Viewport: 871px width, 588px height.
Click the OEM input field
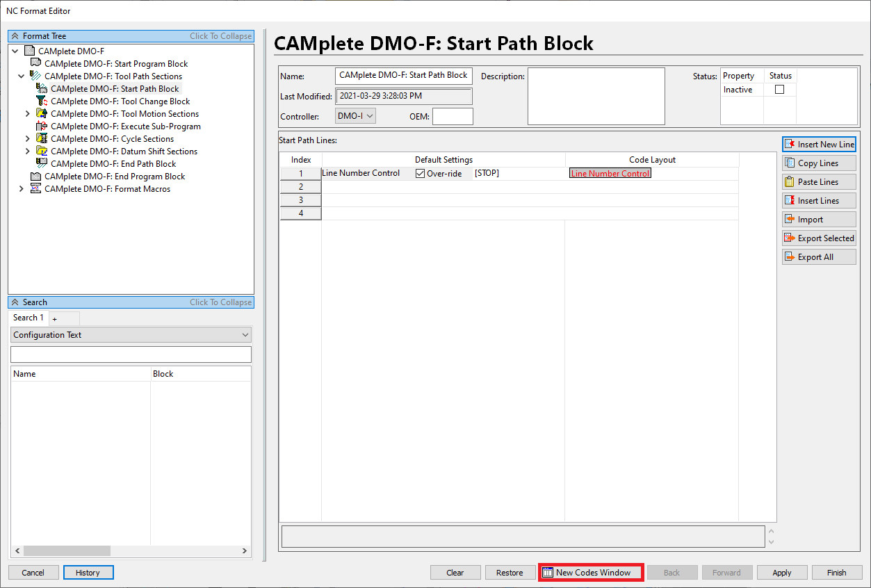click(x=453, y=116)
